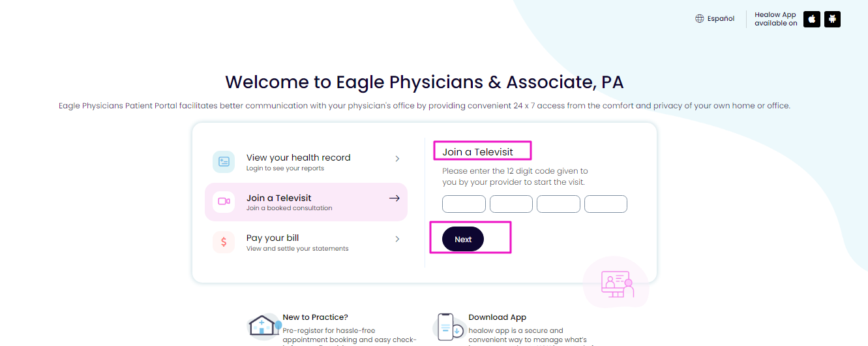Open the Apple App Store icon
The image size is (868, 346).
click(x=812, y=19)
